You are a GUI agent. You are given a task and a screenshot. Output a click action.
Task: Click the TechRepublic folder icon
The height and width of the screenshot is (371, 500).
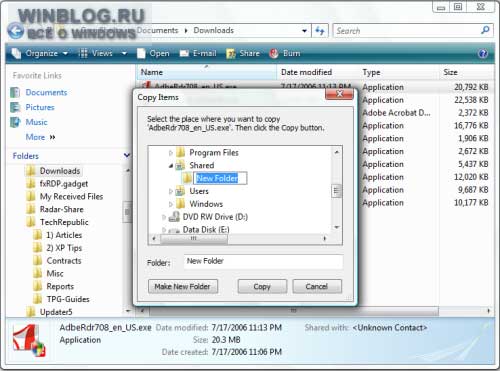pos(31,222)
